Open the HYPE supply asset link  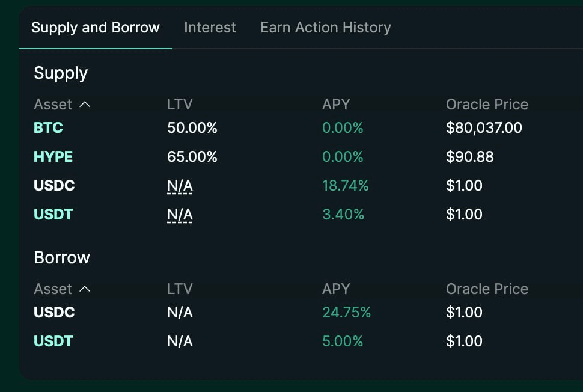point(53,156)
